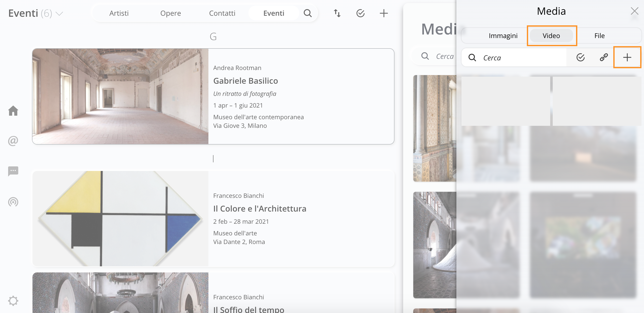
Task: Open the chat messages icon in sidebar
Action: point(13,171)
